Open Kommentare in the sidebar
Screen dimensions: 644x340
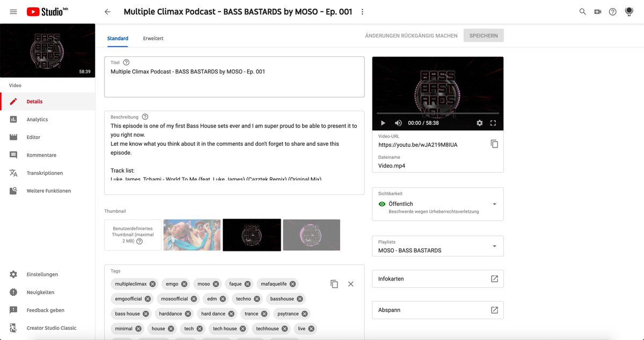pyautogui.click(x=48, y=155)
